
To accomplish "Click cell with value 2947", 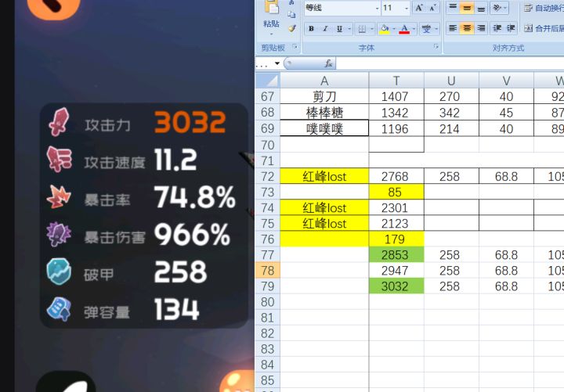I will (396, 271).
